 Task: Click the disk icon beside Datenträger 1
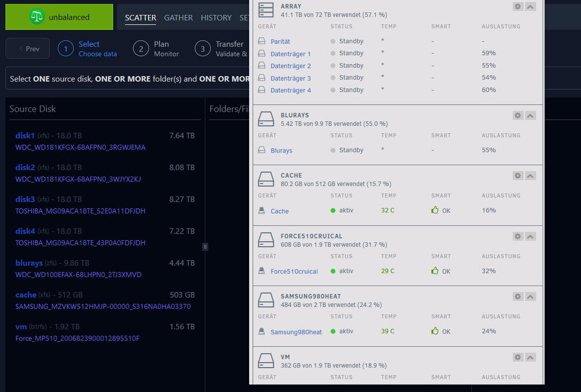(x=261, y=53)
